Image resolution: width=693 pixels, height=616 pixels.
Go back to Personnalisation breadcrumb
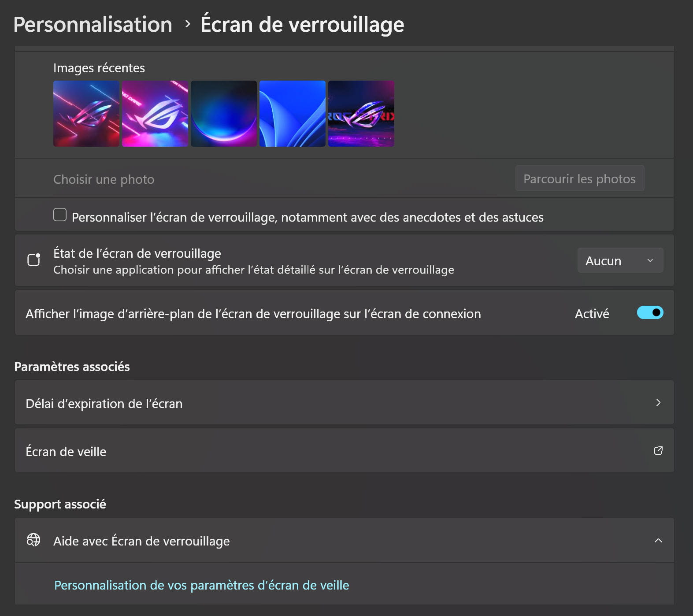point(93,24)
